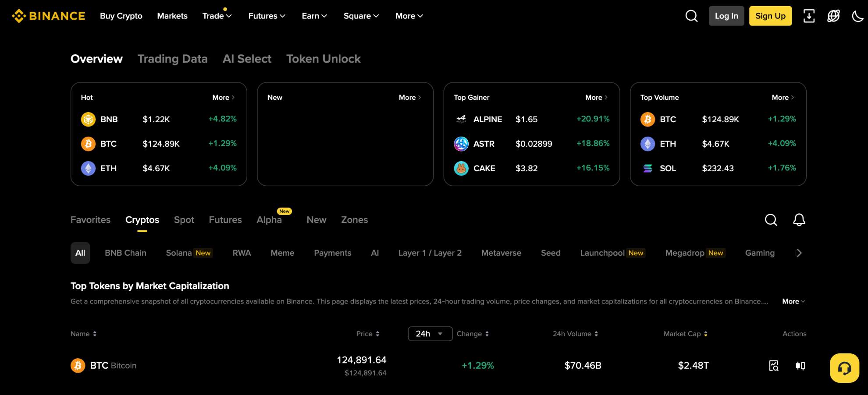Screen dimensions: 868x395
Task: Expand the More menu in header
Action: tap(409, 16)
